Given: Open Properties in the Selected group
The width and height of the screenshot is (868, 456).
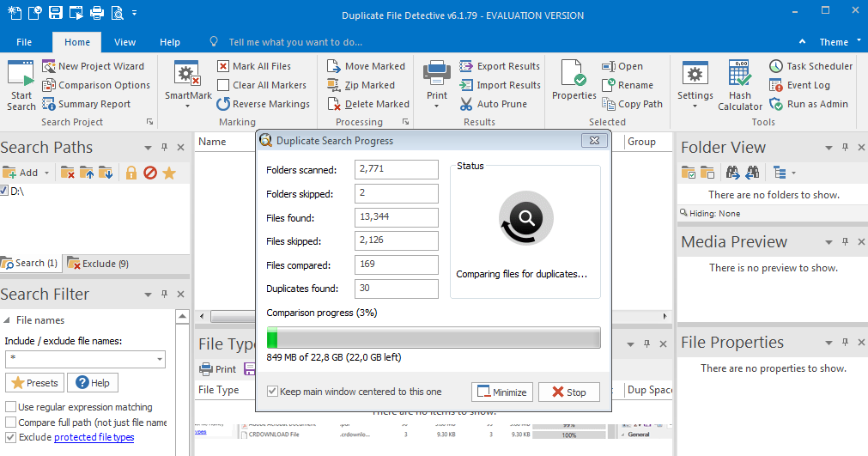Looking at the screenshot, I should 574,81.
